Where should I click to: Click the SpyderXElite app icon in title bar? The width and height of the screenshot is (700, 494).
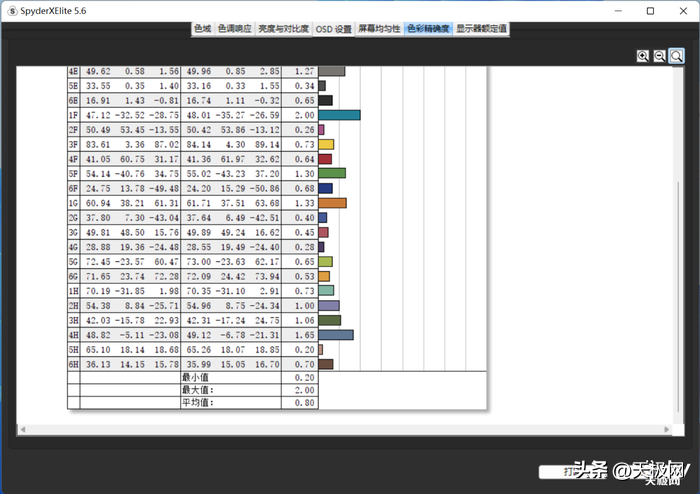(x=11, y=11)
